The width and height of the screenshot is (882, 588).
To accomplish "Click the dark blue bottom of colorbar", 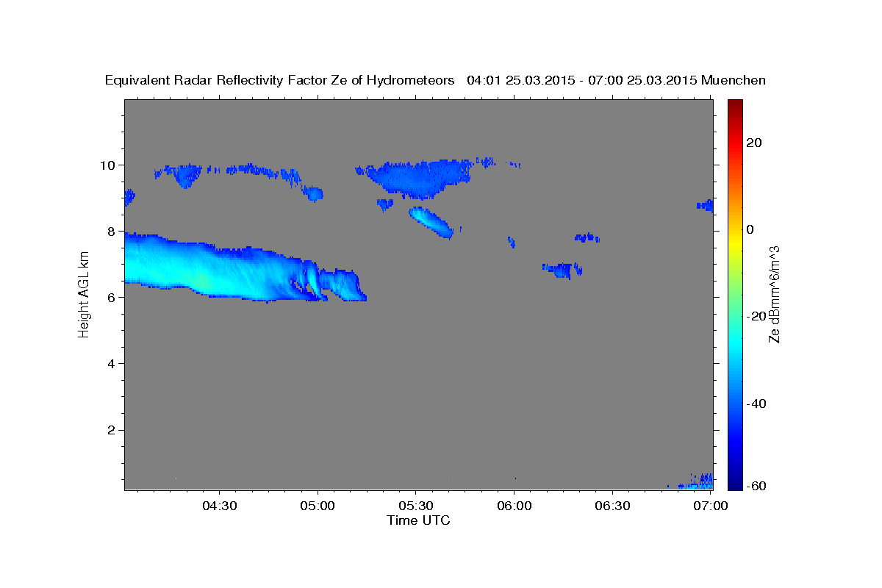I will (x=735, y=481).
